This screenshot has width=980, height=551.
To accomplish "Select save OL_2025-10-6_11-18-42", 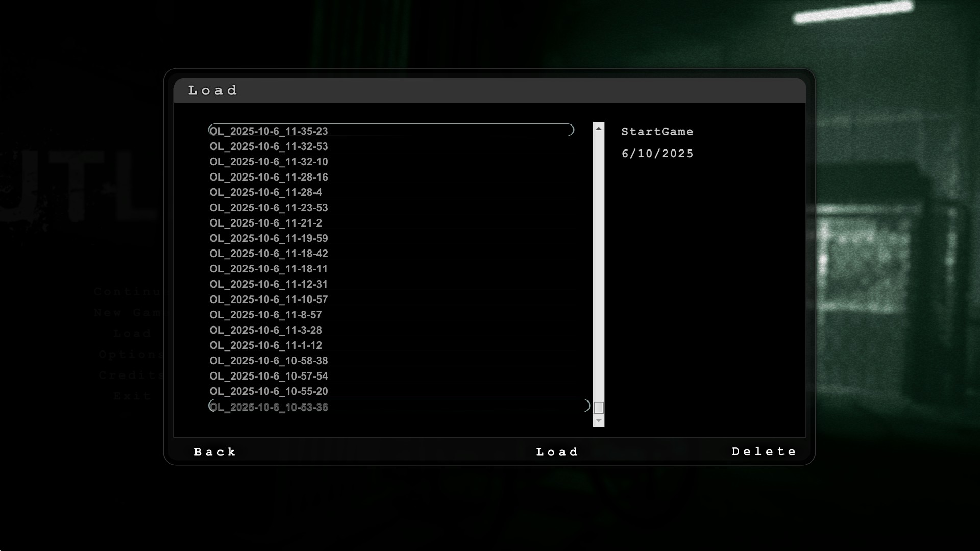I will 268,254.
